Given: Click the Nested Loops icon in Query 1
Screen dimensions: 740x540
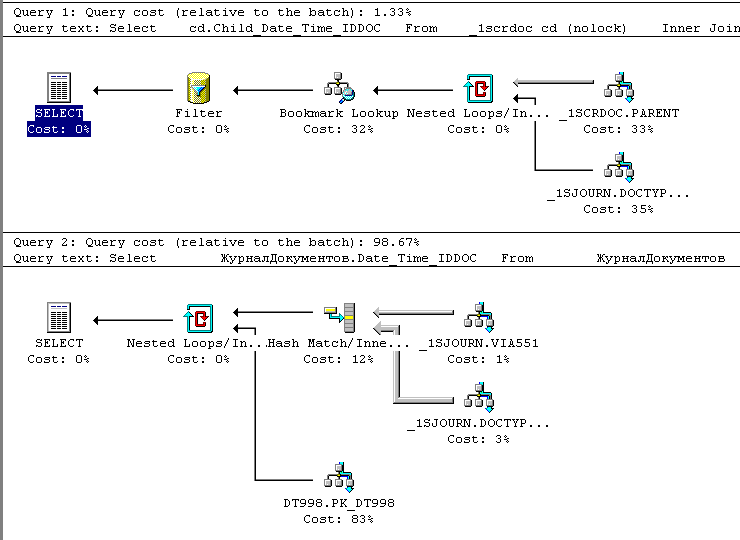Looking at the screenshot, I should [480, 89].
